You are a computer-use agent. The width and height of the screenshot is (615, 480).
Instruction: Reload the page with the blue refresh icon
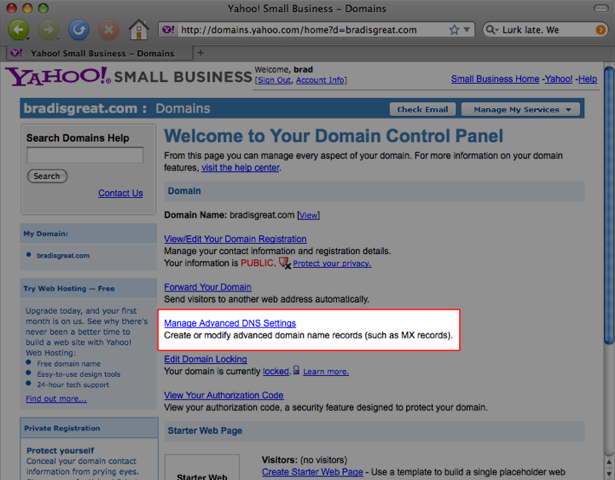[79, 29]
